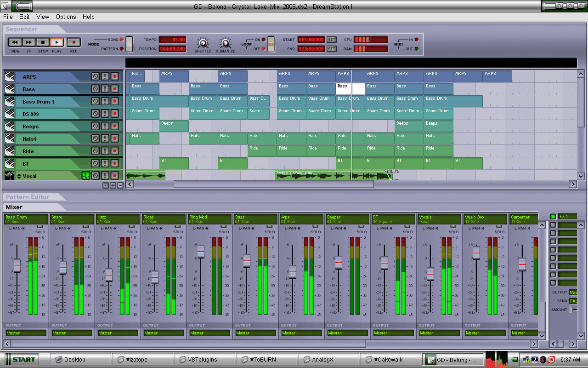This screenshot has width=588, height=368.
Task: Expand the Vocal track with its up-down arrow
Action: tap(19, 176)
